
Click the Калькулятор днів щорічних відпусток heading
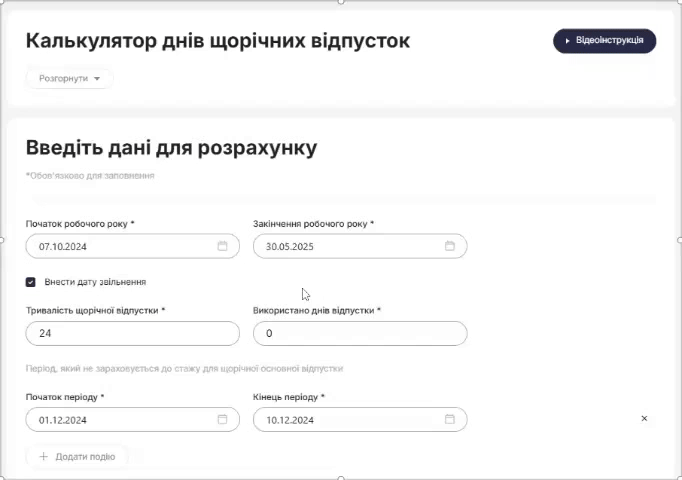click(218, 41)
